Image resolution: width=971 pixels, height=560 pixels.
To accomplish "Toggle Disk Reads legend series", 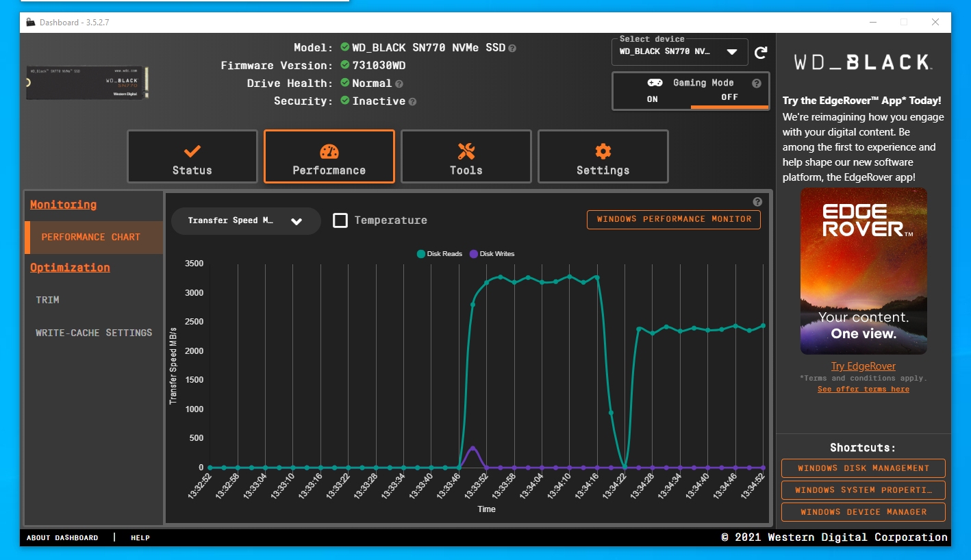I will (x=440, y=254).
